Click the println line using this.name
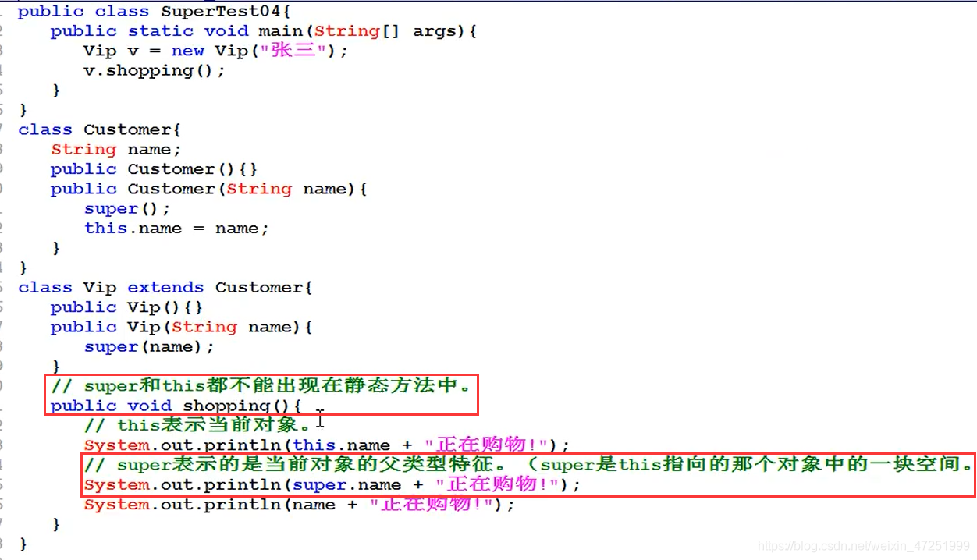Image resolution: width=977 pixels, height=560 pixels. (327, 445)
